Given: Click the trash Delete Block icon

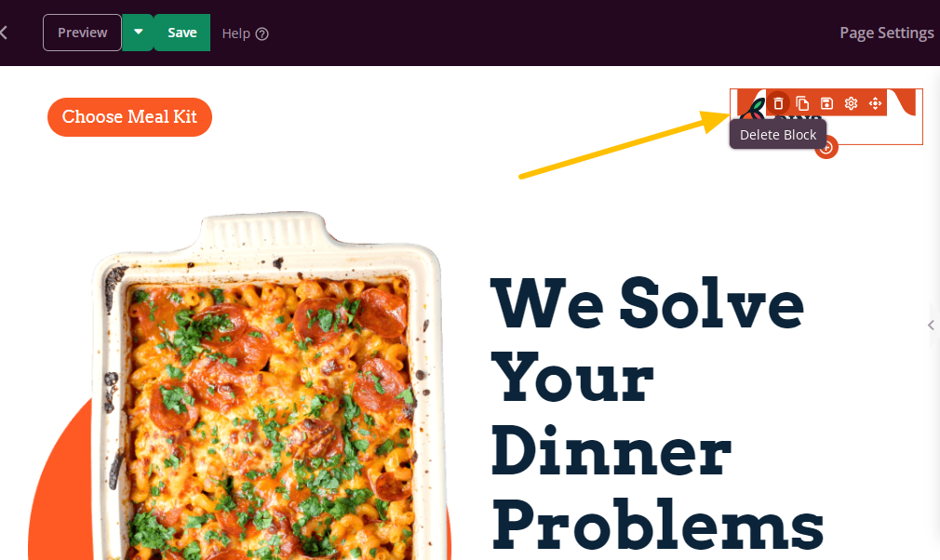Looking at the screenshot, I should tap(778, 103).
